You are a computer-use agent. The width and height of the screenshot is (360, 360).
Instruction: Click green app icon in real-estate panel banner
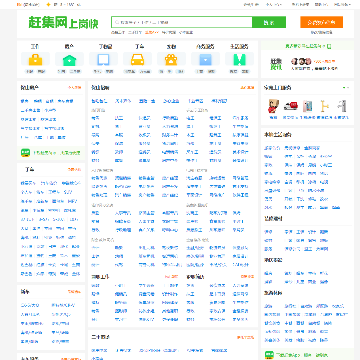click(25, 153)
